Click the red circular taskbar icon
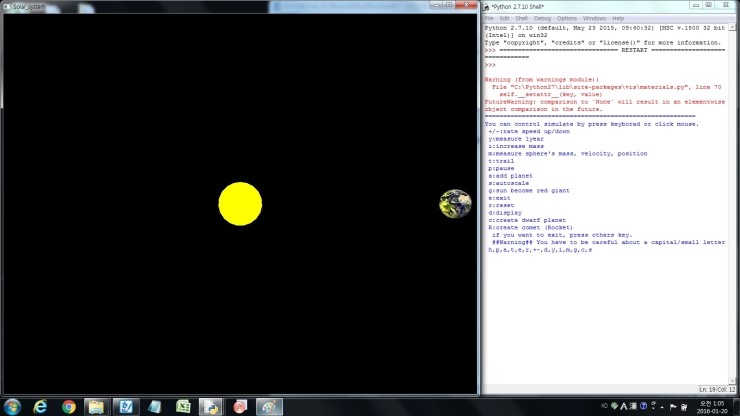The image size is (740, 416). click(x=240, y=406)
